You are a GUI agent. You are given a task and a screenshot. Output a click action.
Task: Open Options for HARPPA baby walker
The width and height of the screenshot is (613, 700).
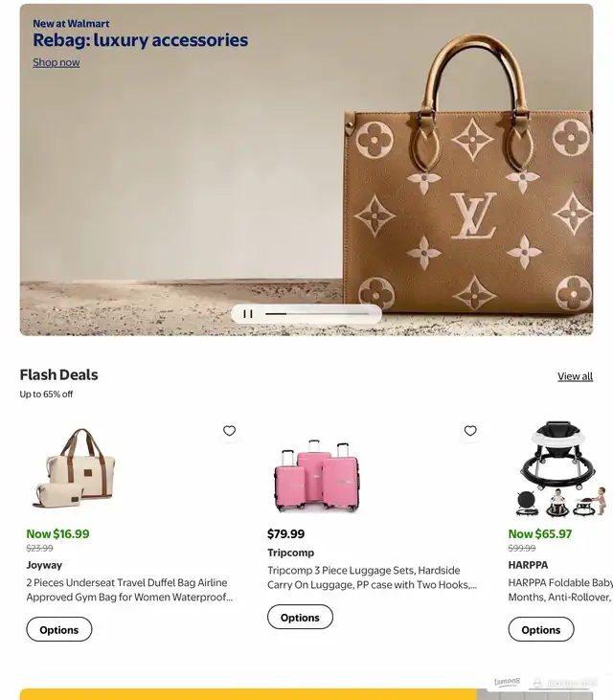pyautogui.click(x=541, y=629)
